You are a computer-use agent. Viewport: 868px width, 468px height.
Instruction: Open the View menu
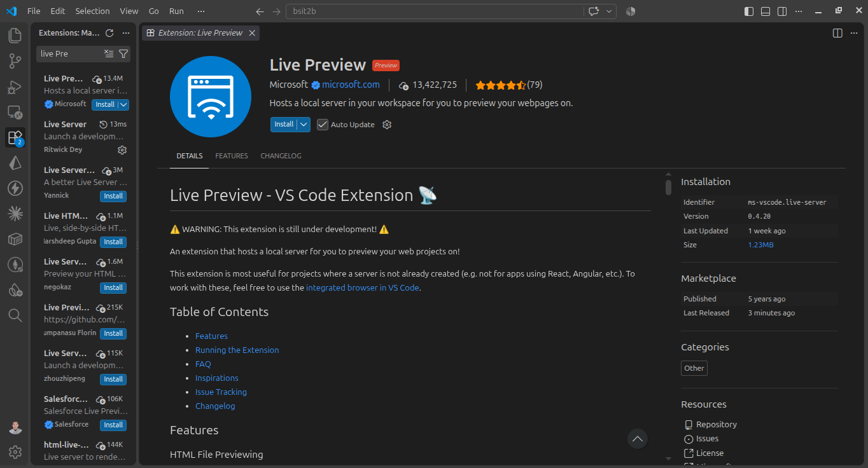pos(129,11)
